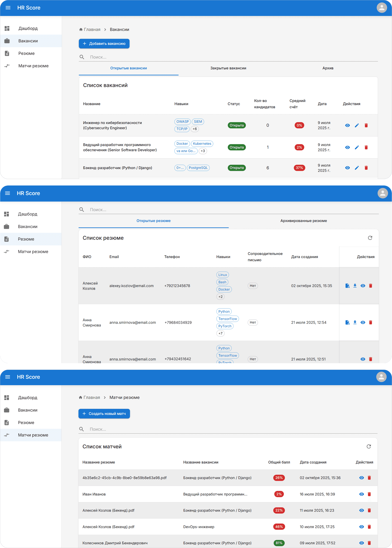Switch to Архив tab

(328, 68)
